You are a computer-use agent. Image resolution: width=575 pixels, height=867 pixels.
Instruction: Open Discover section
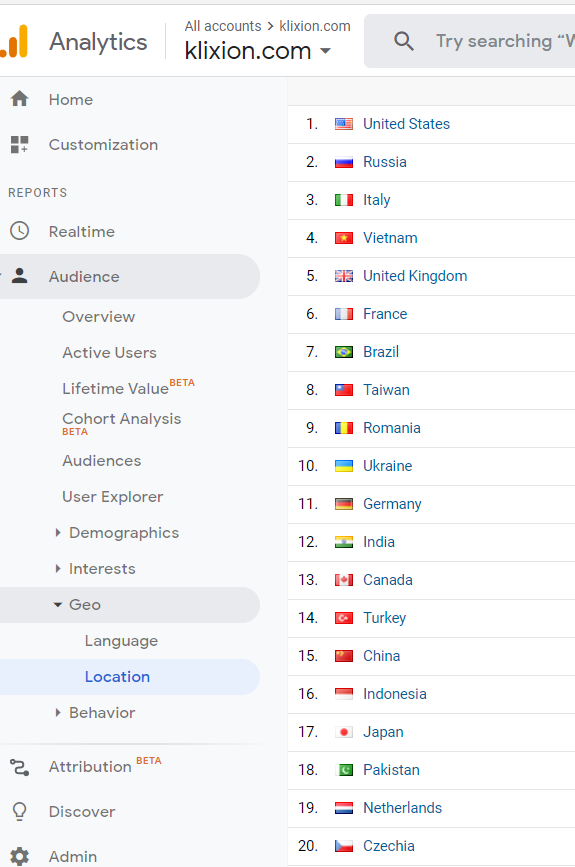pos(82,812)
